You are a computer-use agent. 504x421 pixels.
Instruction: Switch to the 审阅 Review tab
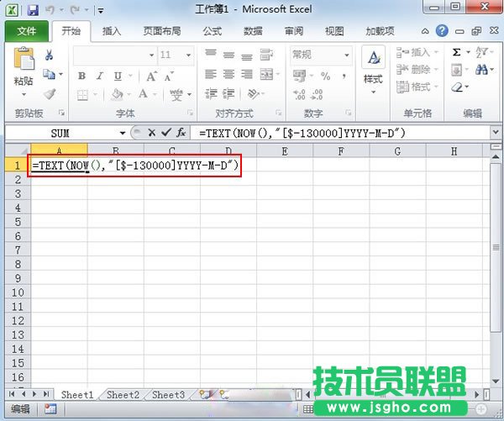294,31
